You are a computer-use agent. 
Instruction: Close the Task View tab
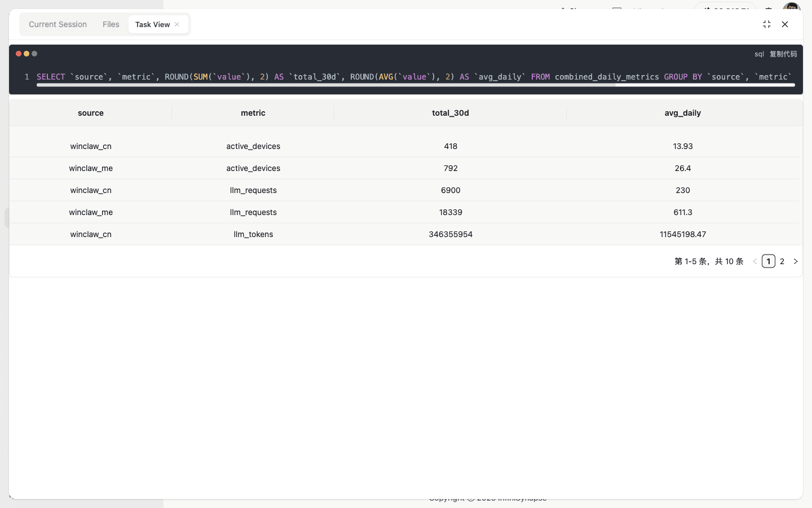176,24
